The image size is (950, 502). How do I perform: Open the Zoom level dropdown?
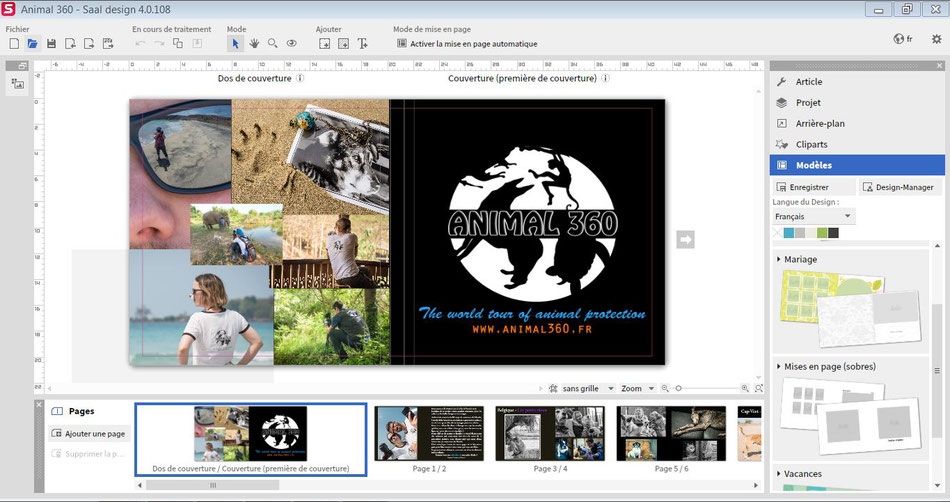tap(637, 389)
